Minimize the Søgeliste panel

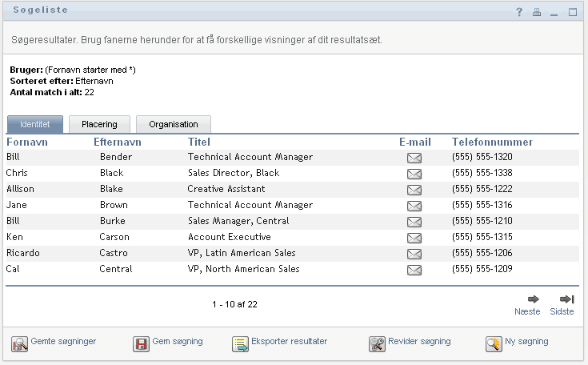point(554,12)
